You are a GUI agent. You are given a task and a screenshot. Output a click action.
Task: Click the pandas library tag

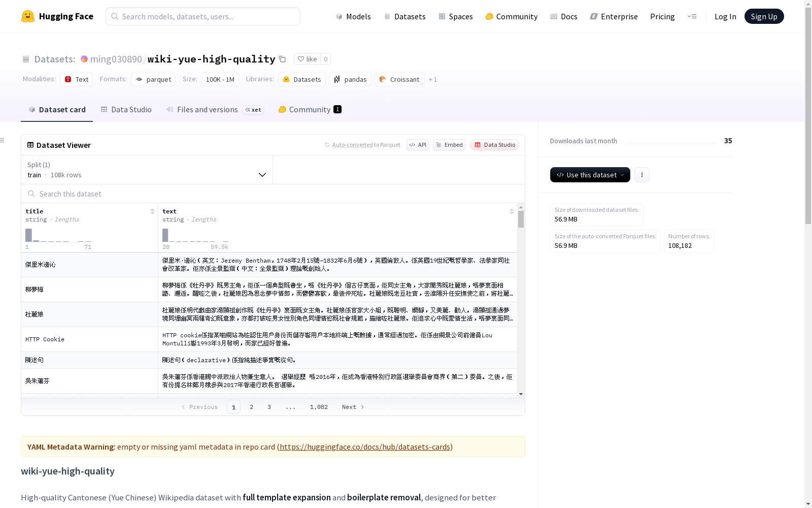coord(350,79)
